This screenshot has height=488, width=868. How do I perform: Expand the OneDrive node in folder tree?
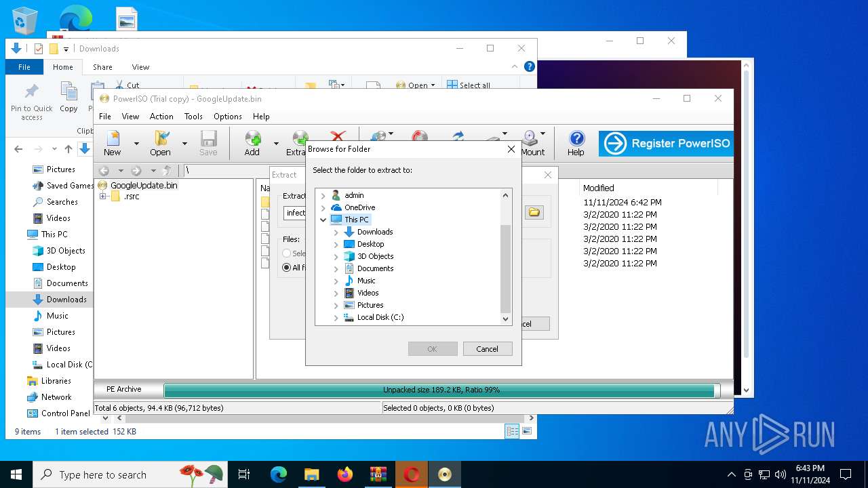(323, 207)
